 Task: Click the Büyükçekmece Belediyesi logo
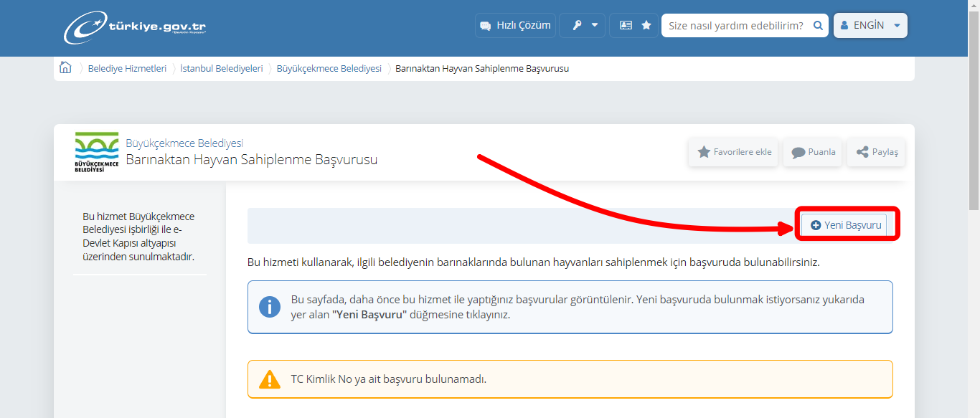click(x=96, y=151)
